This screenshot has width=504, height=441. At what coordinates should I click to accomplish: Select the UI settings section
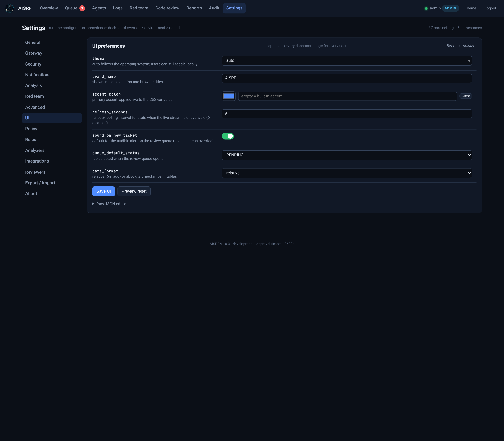coord(52,118)
